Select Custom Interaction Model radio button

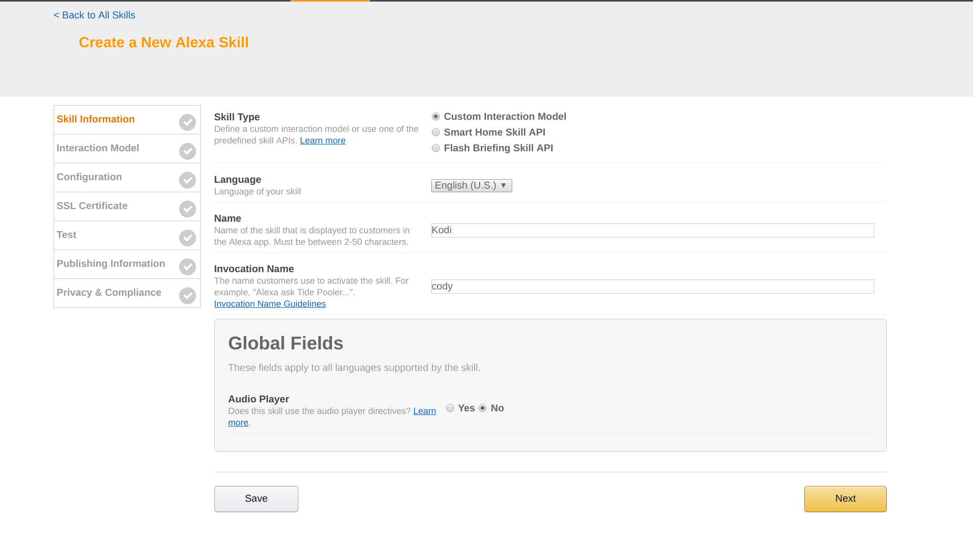(x=436, y=117)
